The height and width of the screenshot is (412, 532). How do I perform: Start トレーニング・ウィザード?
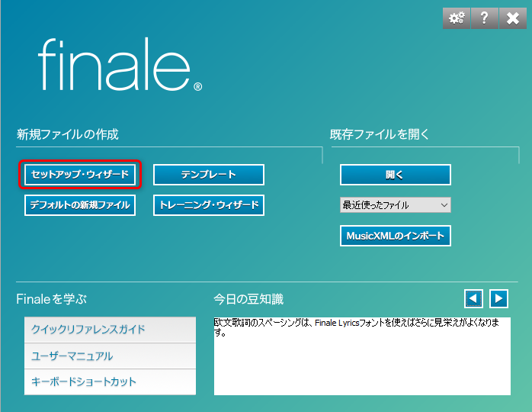tap(209, 205)
